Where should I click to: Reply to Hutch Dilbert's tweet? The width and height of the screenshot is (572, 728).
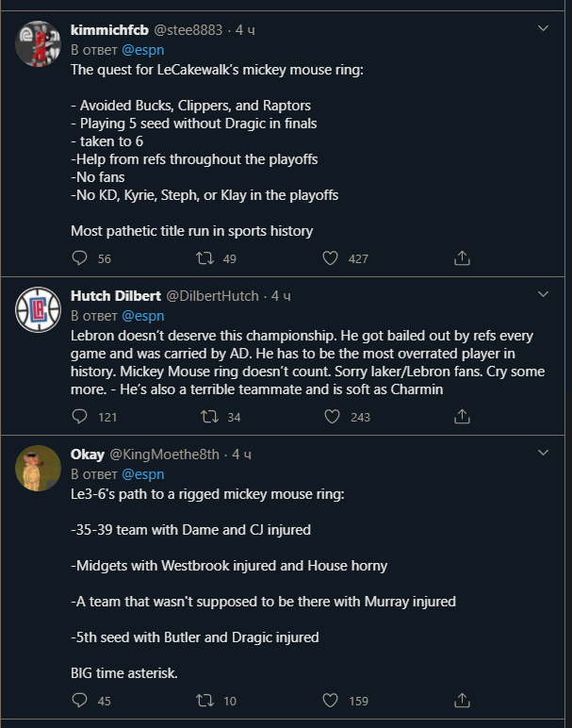80,417
